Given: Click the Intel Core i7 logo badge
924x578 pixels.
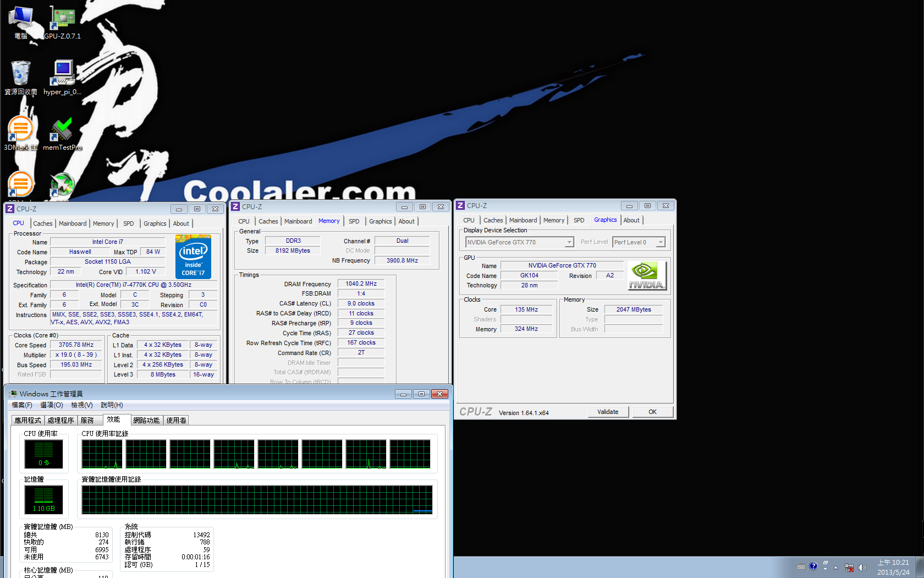Looking at the screenshot, I should point(193,257).
